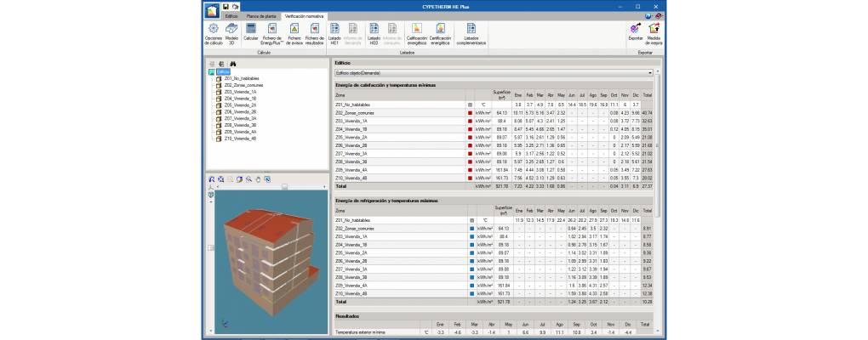Select Z05_Vivienda_2A in the tree

pyautogui.click(x=240, y=105)
